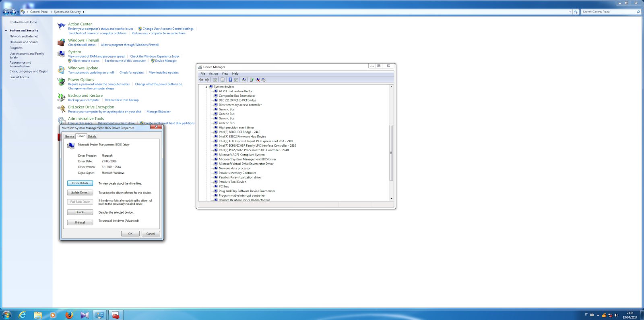Screen dimensions: 644x320
Task: Open the Windows Start orb
Action: (x=6, y=315)
